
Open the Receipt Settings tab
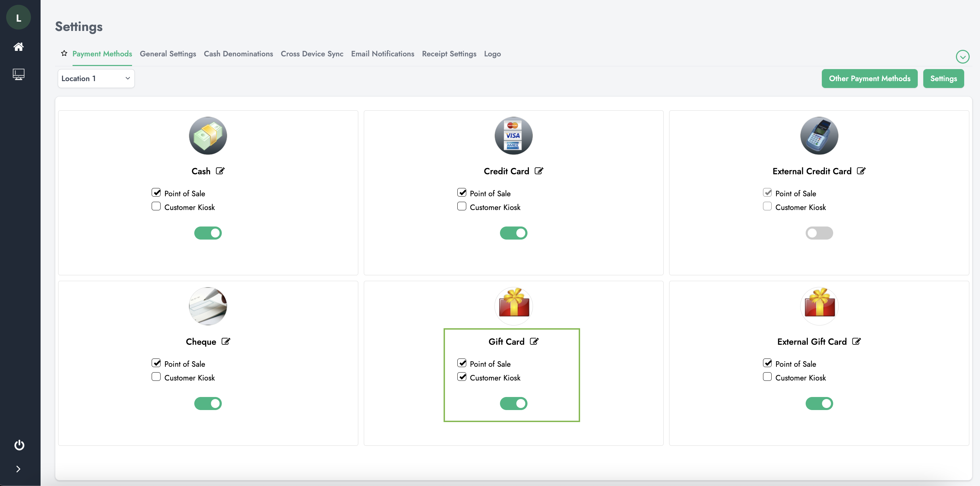tap(449, 54)
